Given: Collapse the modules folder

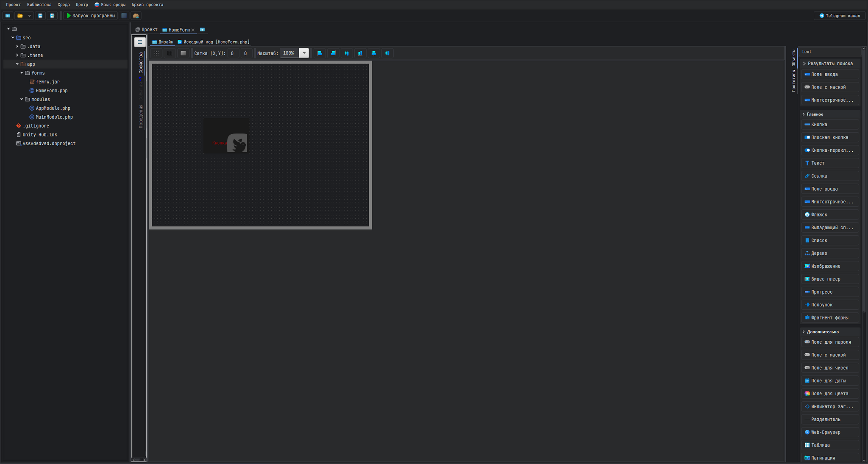Looking at the screenshot, I should (x=22, y=99).
